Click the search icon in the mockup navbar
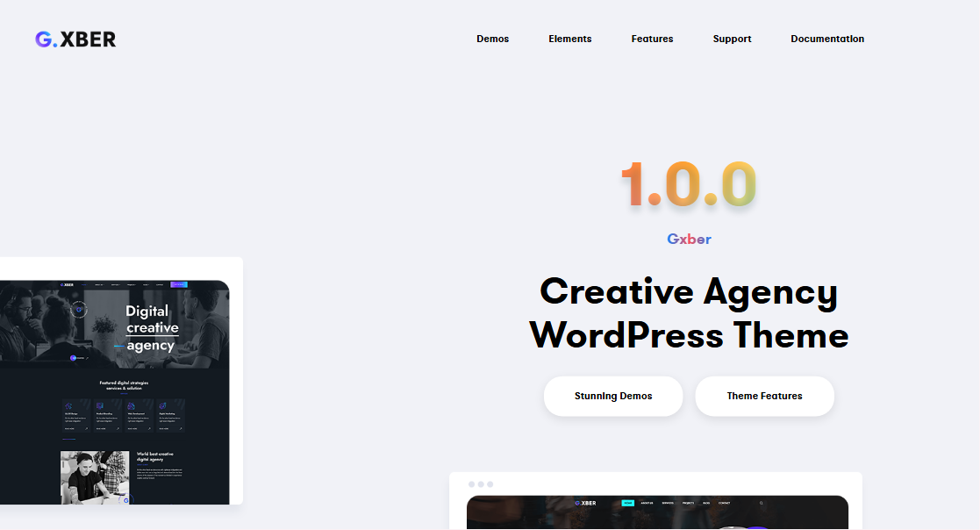Image resolution: width=980 pixels, height=530 pixels. point(761,503)
